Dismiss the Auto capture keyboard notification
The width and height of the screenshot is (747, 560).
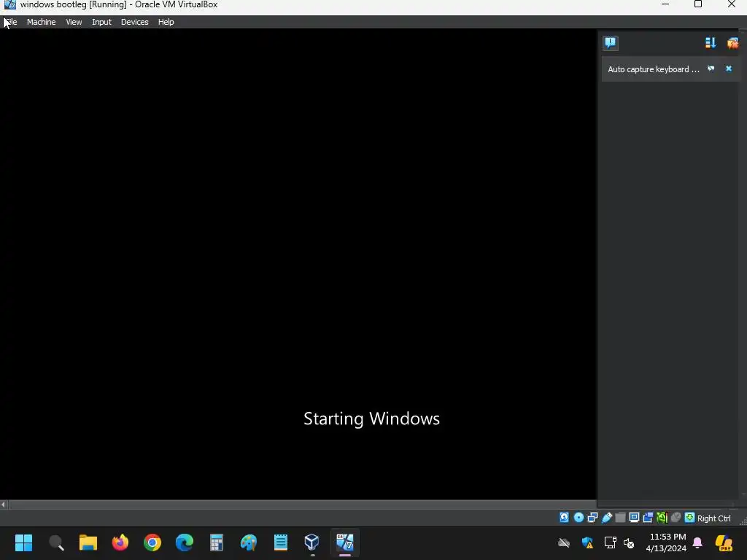coord(729,69)
